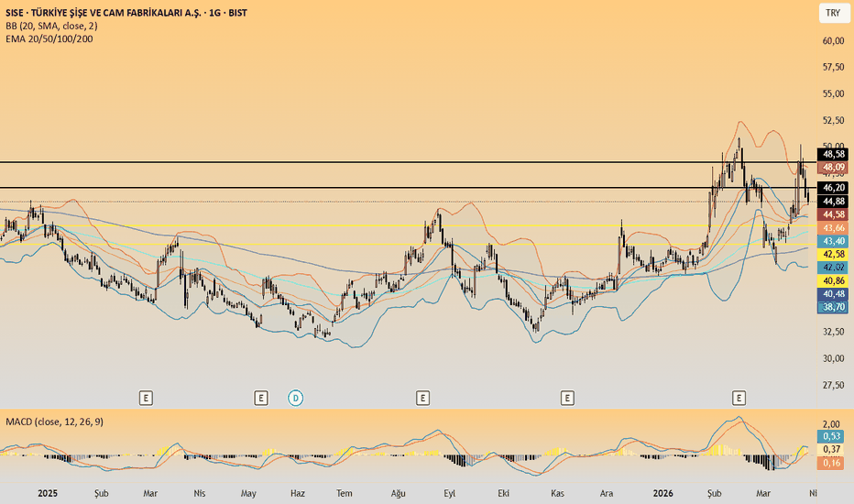The image size is (854, 504).
Task: Click the 32,50 price axis tick
Action: coord(833,332)
